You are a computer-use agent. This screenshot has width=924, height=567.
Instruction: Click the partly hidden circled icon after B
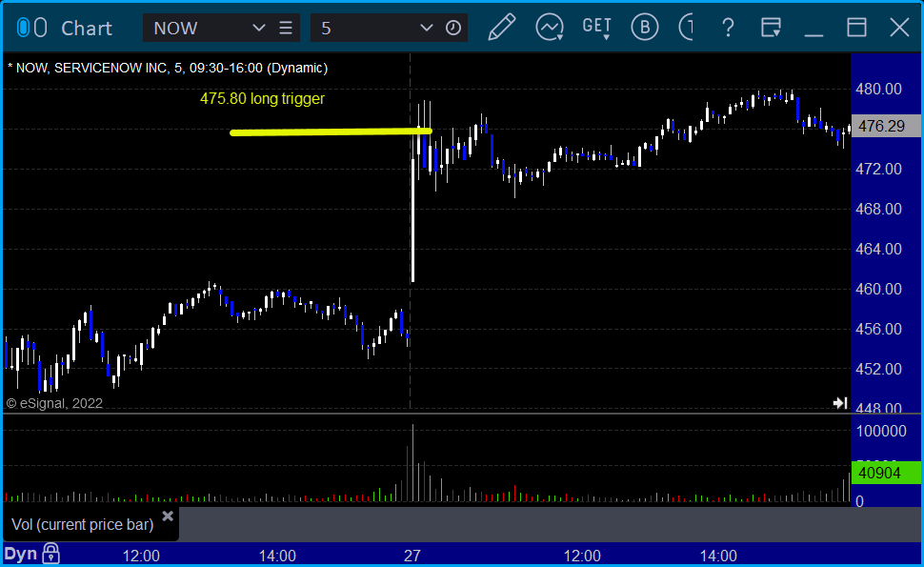[x=686, y=27]
